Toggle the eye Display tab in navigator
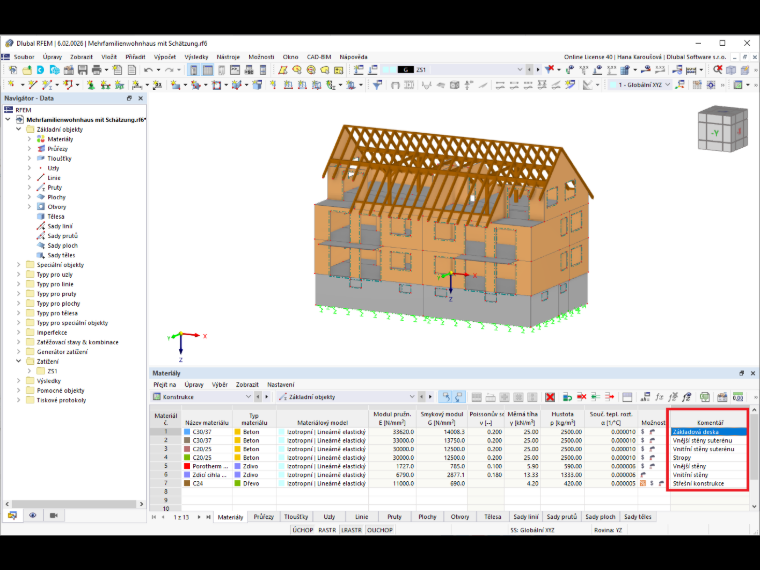Screen dimensions: 760x570 coord(32,515)
